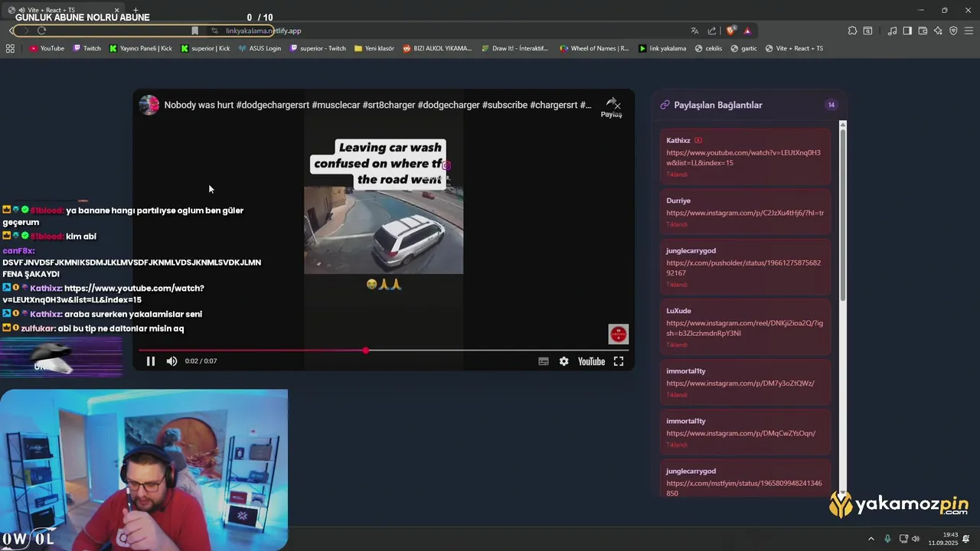Open the 'Wheel of Names' bookmark

coord(594,48)
